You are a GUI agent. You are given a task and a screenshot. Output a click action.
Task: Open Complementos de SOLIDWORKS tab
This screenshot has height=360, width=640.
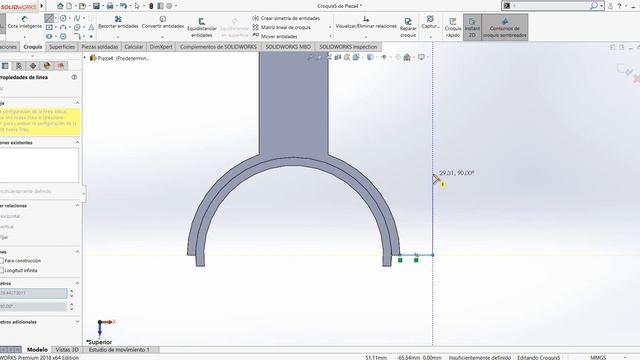[x=218, y=47]
